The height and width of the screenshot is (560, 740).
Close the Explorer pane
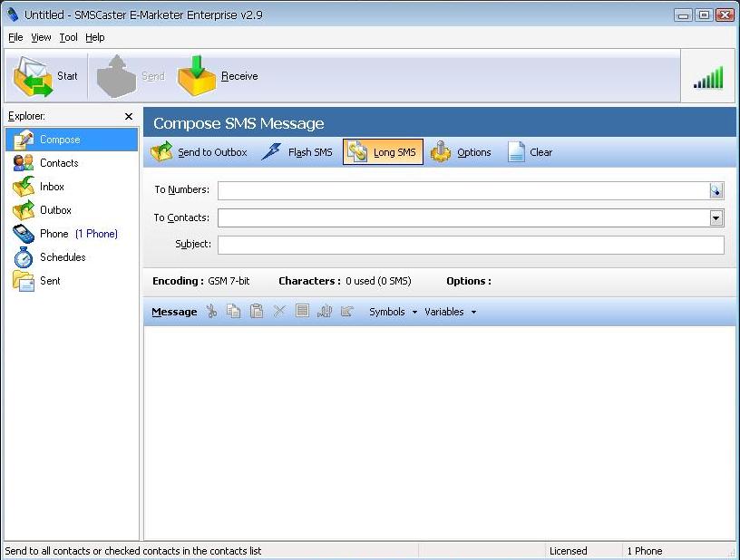click(129, 116)
